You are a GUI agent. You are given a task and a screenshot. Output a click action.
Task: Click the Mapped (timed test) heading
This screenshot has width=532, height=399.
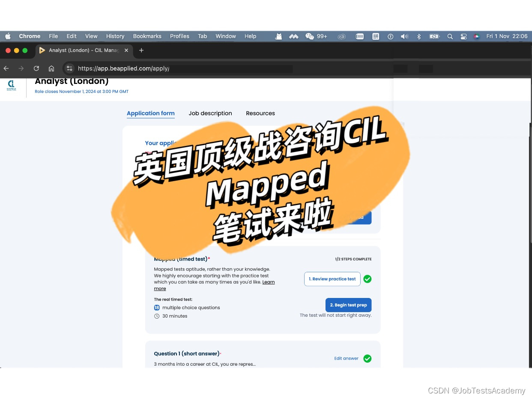[182, 259]
